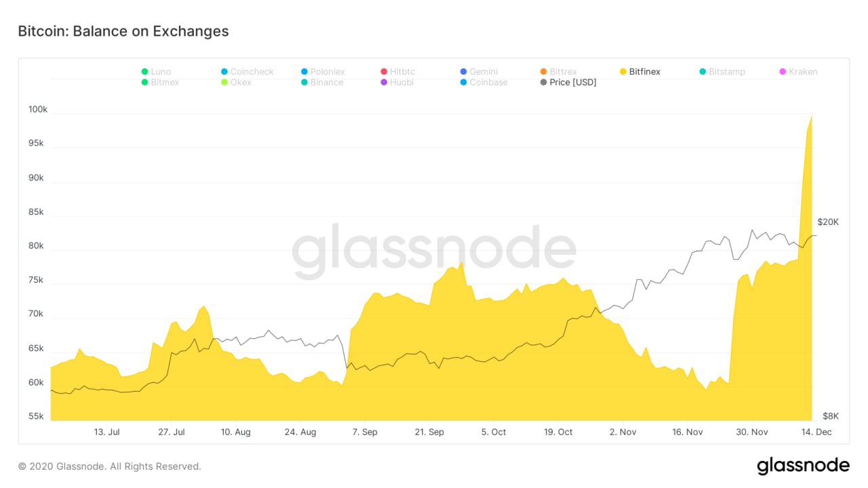Click the glassnode logo at bottom right
Viewport: 868px width, 488px height.
[x=803, y=466]
